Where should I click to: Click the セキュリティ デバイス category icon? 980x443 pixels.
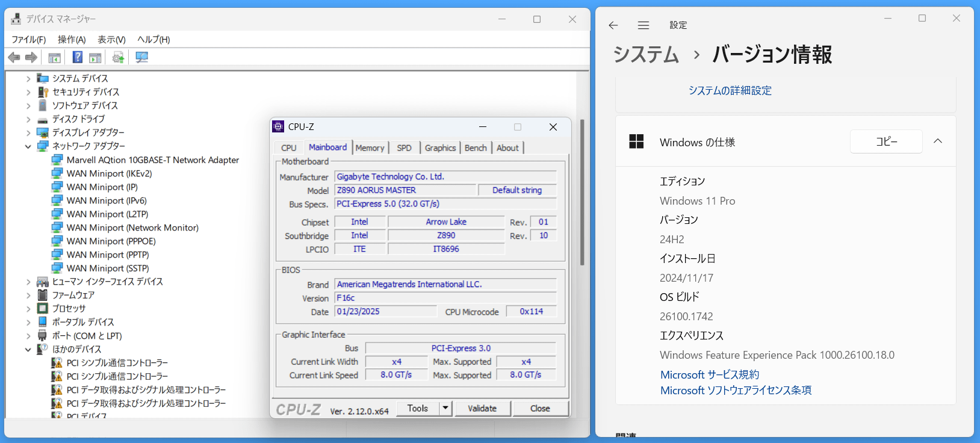43,91
